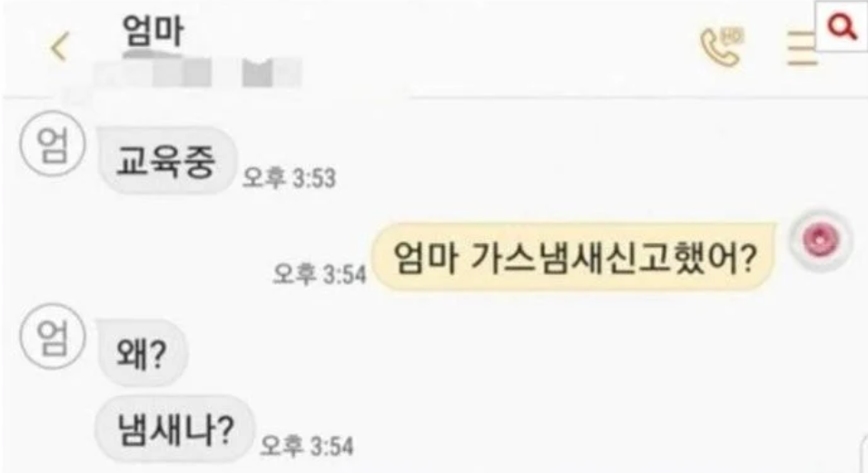The height and width of the screenshot is (473, 868).
Task: Click the question mark ending the yellow message
Action: [x=748, y=258]
